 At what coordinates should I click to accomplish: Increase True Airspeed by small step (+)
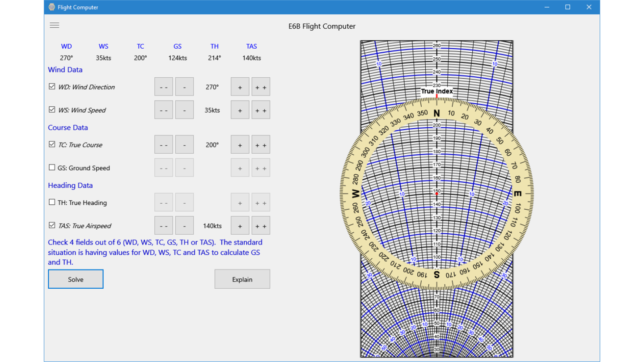point(240,226)
